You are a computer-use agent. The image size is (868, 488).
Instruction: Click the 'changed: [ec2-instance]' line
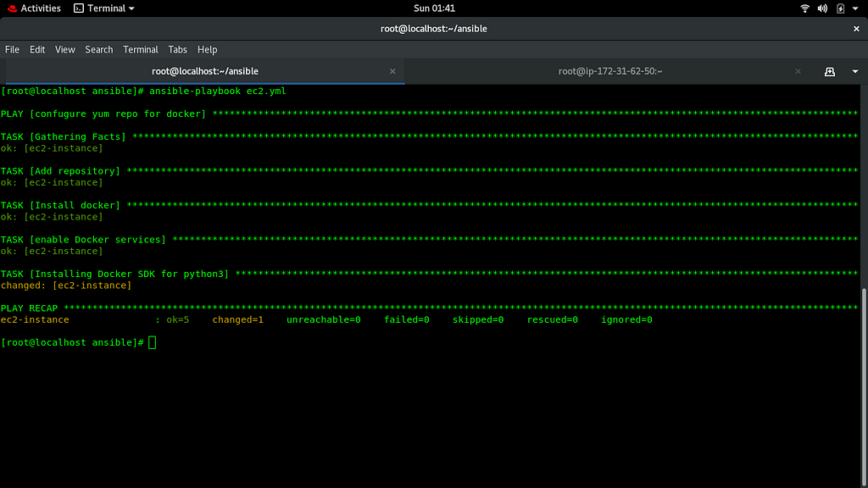(x=66, y=286)
